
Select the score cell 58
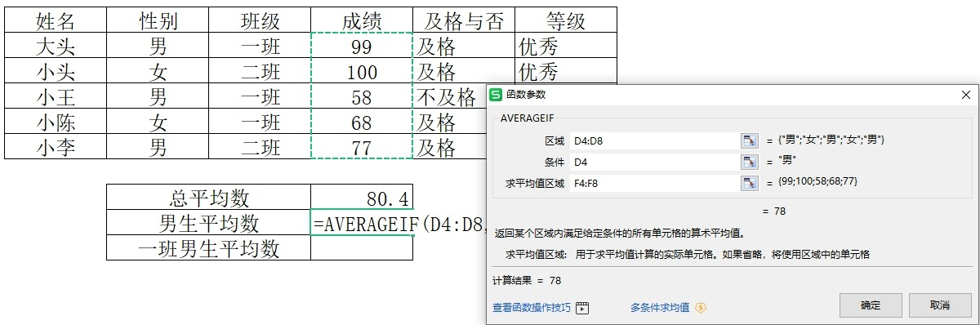pyautogui.click(x=362, y=96)
